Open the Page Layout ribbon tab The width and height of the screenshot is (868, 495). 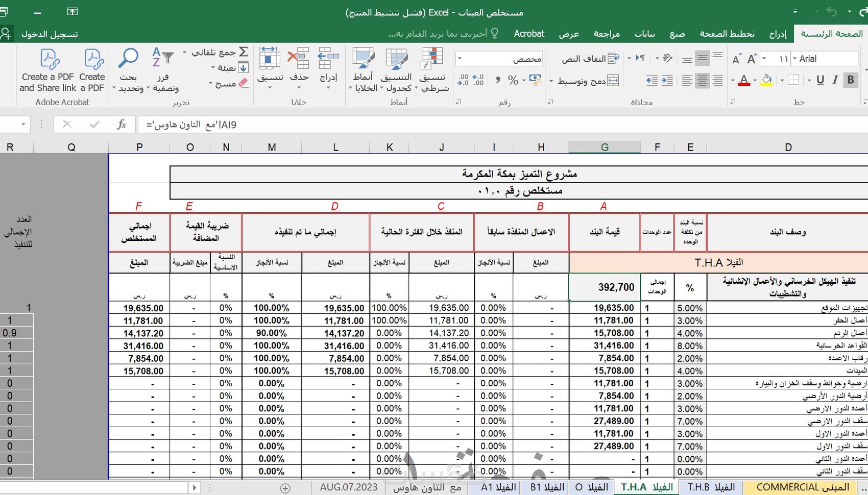[727, 34]
